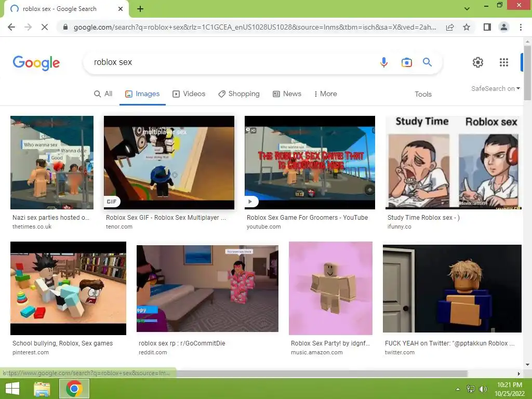Click the horizontal scrollbar right arrow

pyautogui.click(x=519, y=374)
